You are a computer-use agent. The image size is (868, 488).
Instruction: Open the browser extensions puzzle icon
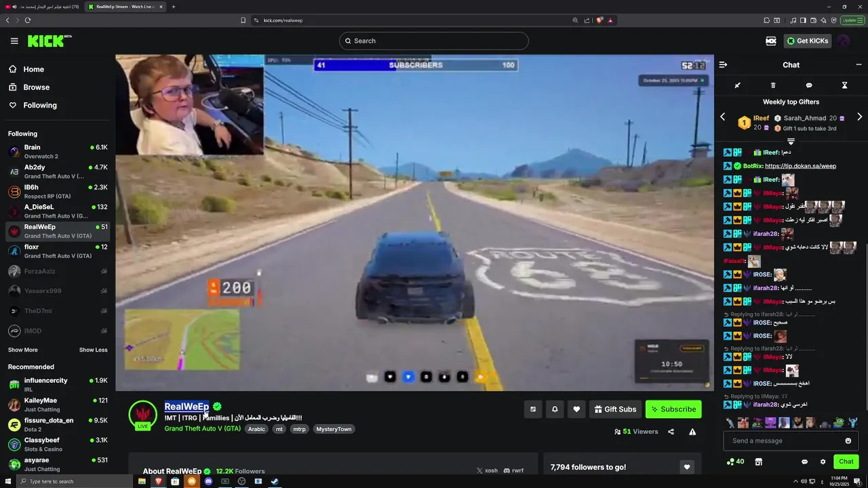click(766, 20)
